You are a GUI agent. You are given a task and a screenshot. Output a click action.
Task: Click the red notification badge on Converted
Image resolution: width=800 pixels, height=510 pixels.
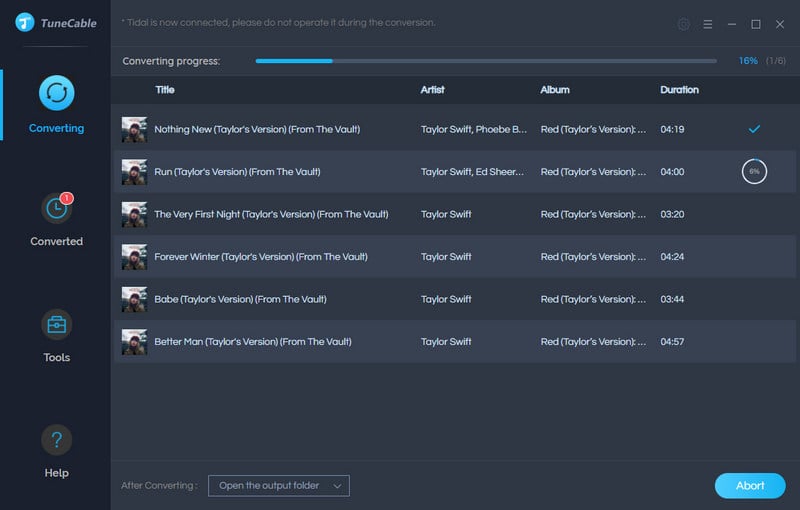click(67, 198)
